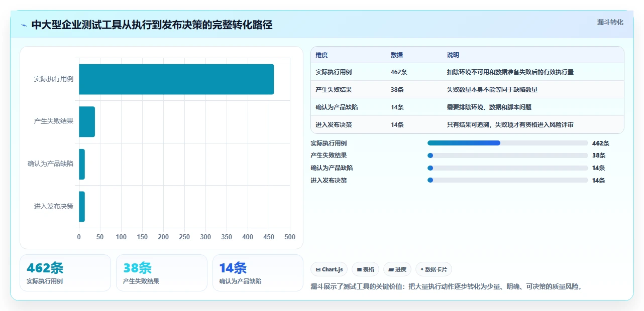Image resolution: width=644 pixels, height=311 pixels.
Task: Click the lightning icon beside the title
Action: (24, 25)
